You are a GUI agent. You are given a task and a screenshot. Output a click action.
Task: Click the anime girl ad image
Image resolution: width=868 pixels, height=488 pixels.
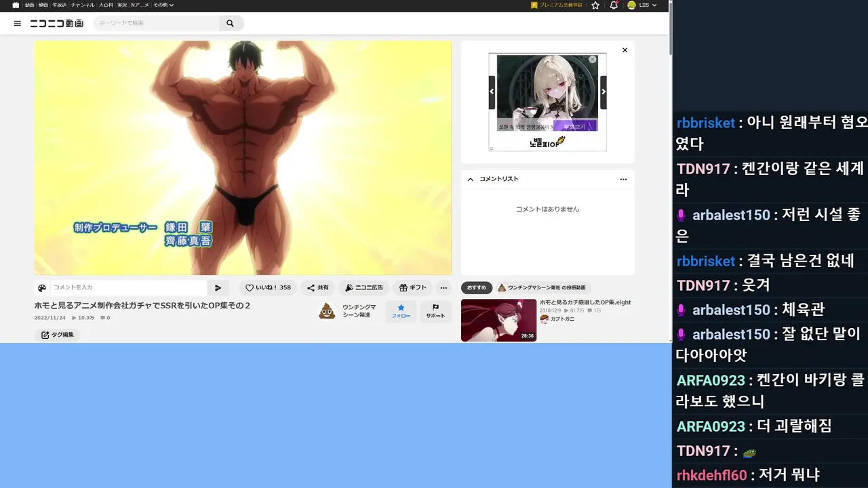pos(547,93)
